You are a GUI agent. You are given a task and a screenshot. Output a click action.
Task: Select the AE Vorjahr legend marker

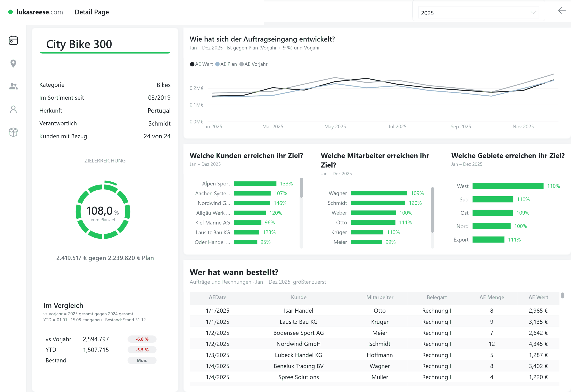pos(241,64)
